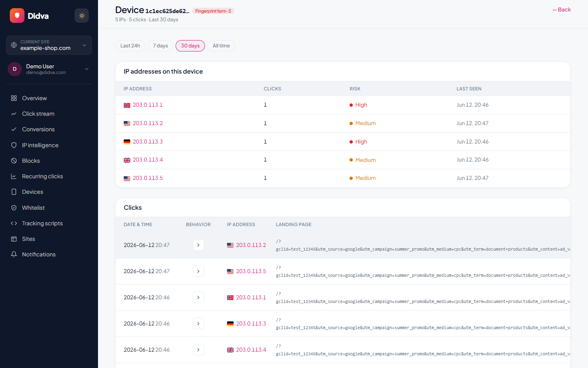588x368 pixels.
Task: Click the Landing page column header
Action: 294,224
